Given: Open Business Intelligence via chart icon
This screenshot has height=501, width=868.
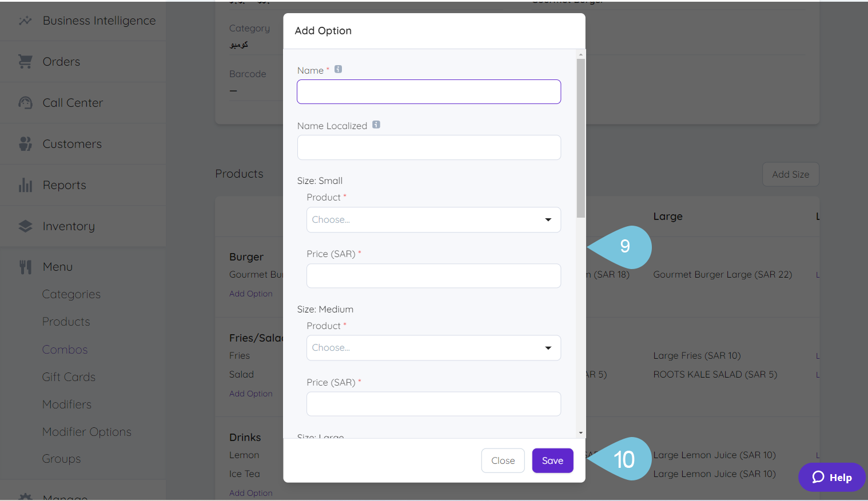Looking at the screenshot, I should point(25,20).
